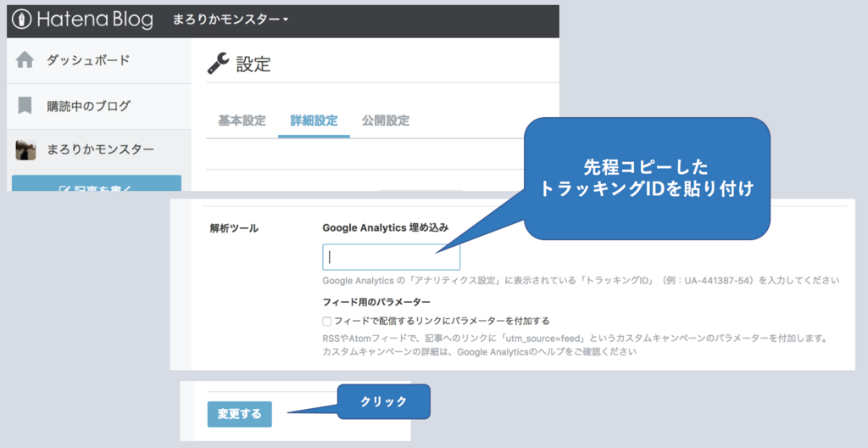Click the フィード用のパラメーター heading
868x448 pixels.
click(376, 302)
